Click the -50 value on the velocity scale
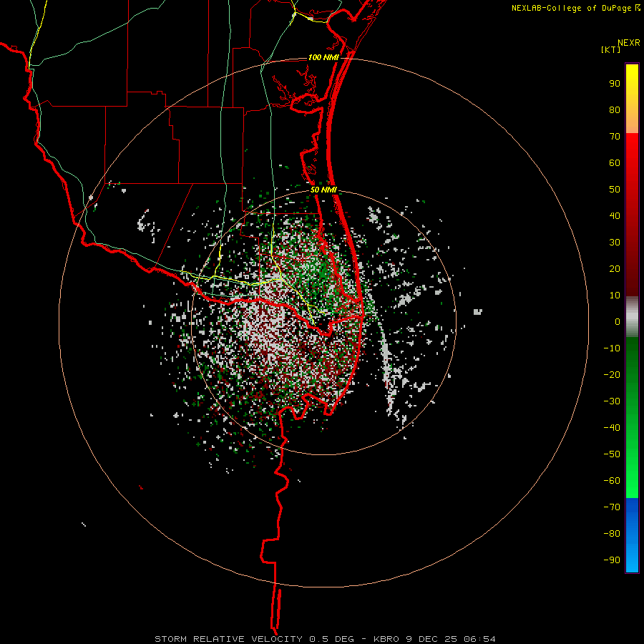This screenshot has width=644, height=644. pos(612,454)
